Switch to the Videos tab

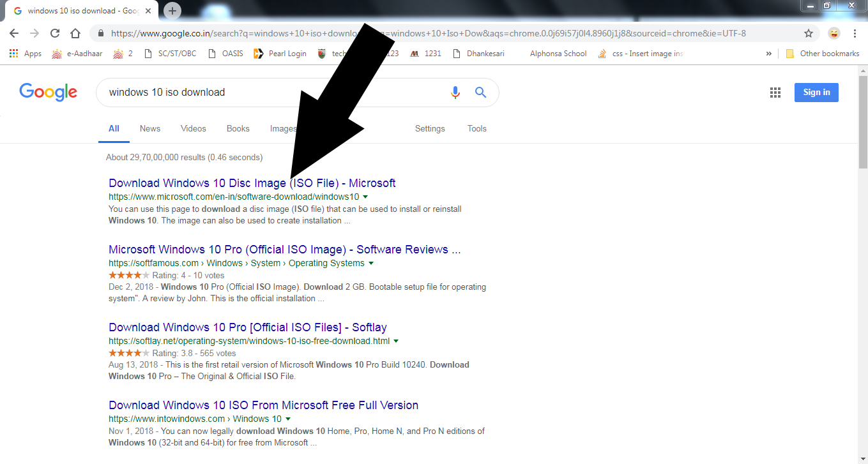(x=194, y=128)
